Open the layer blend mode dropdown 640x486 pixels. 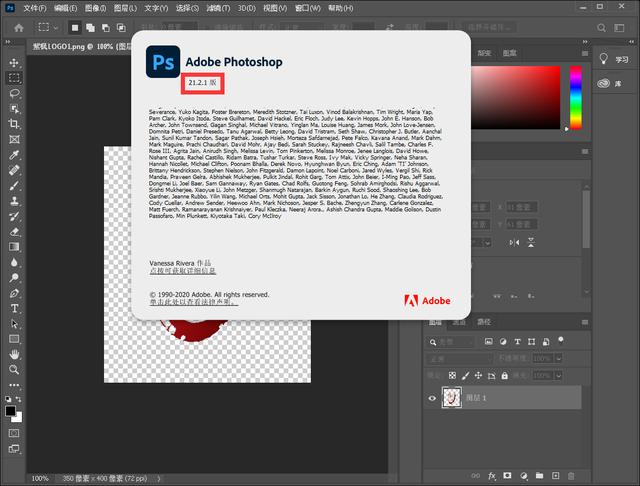pos(460,359)
